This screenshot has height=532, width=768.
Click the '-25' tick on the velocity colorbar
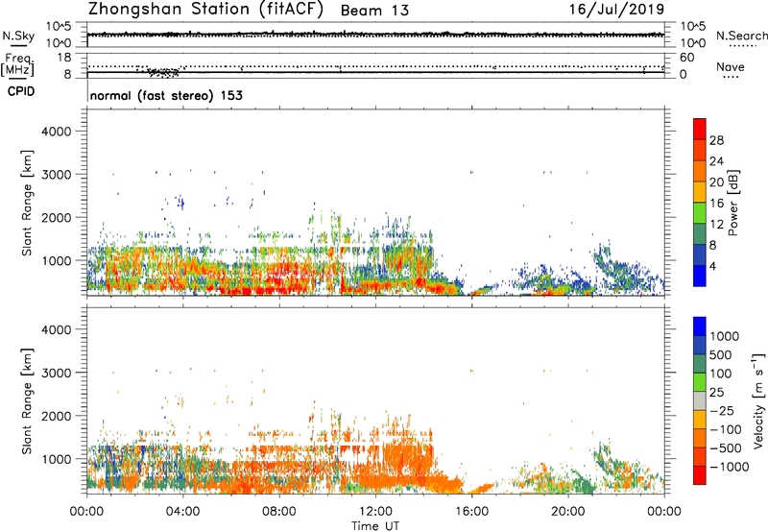click(722, 410)
